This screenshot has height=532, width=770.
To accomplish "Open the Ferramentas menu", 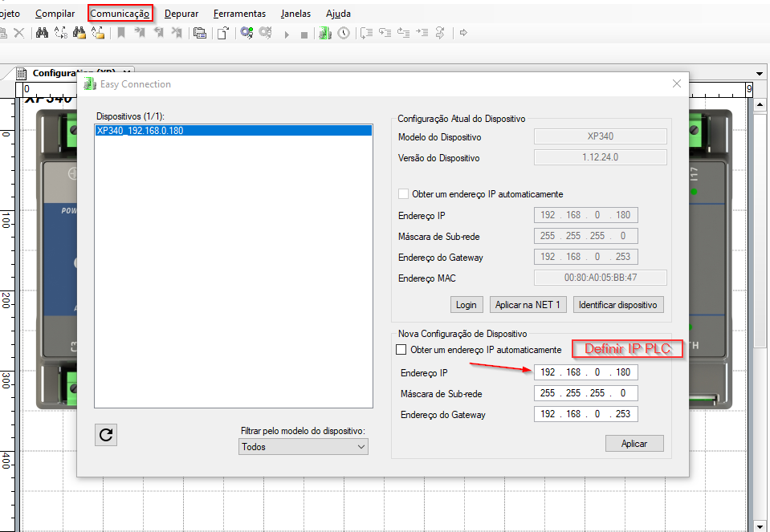I will 239,14.
